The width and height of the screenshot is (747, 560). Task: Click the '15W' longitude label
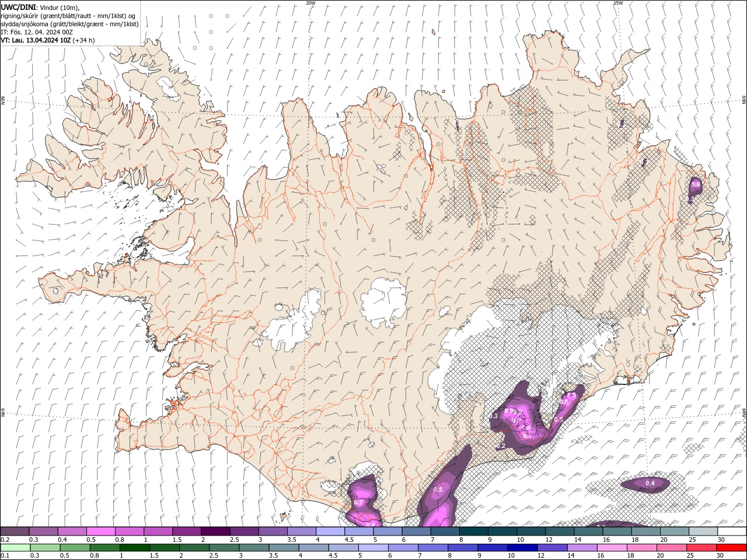click(x=617, y=3)
